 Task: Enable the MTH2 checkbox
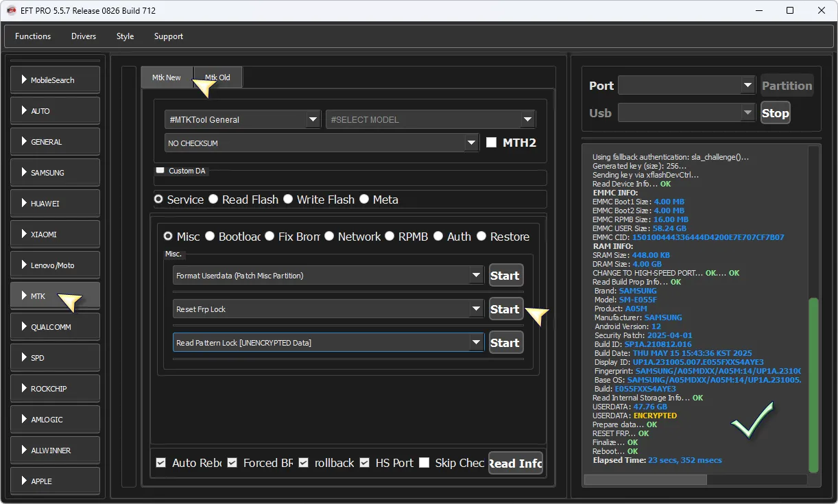click(x=491, y=143)
